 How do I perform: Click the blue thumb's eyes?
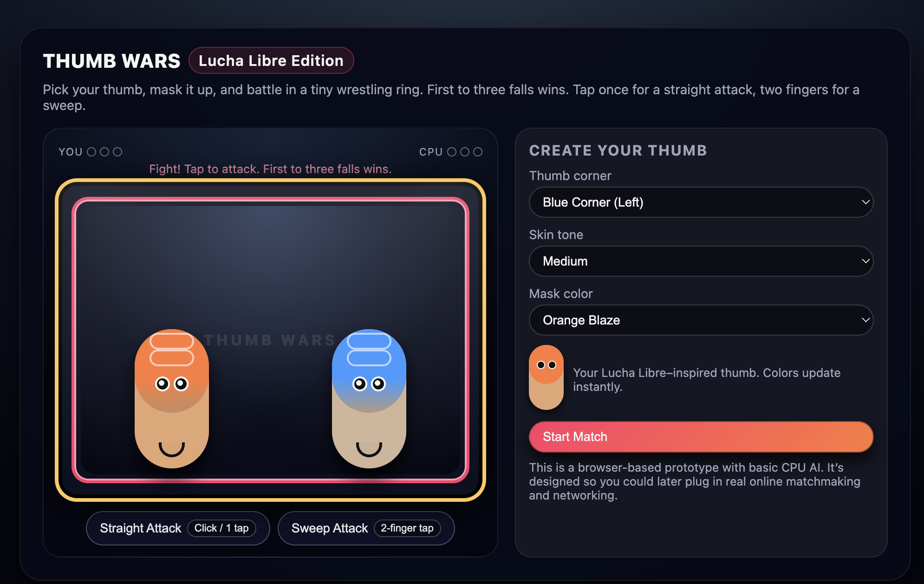[369, 384]
